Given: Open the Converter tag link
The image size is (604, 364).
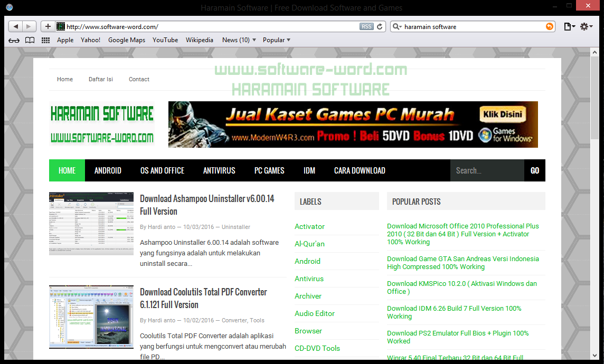Looking at the screenshot, I should pos(234,320).
